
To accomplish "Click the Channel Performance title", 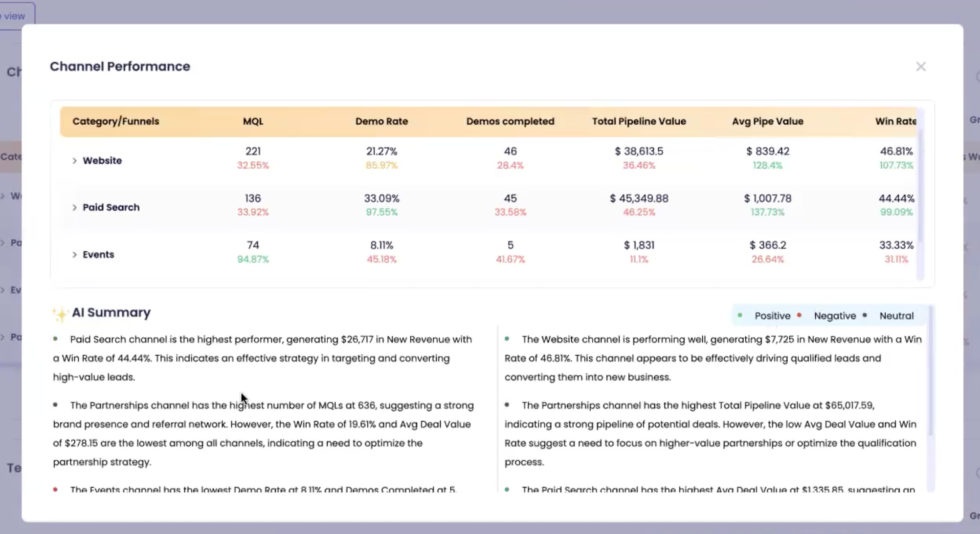I will coord(120,67).
